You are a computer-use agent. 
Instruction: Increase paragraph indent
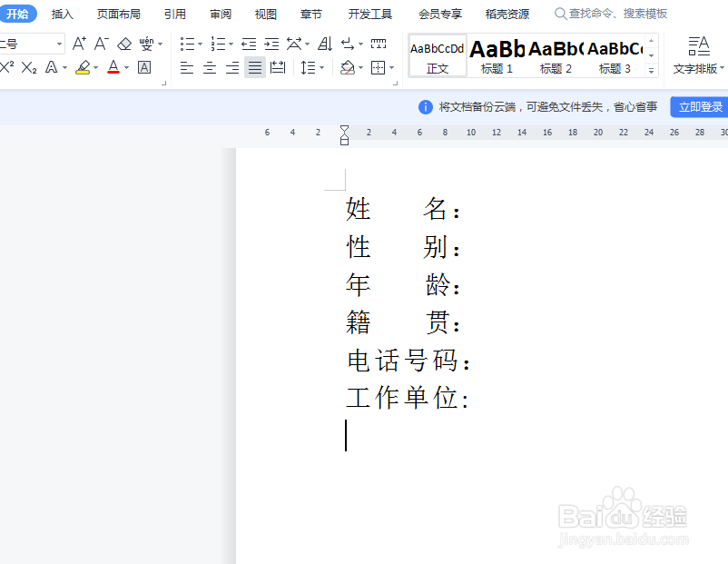click(271, 45)
